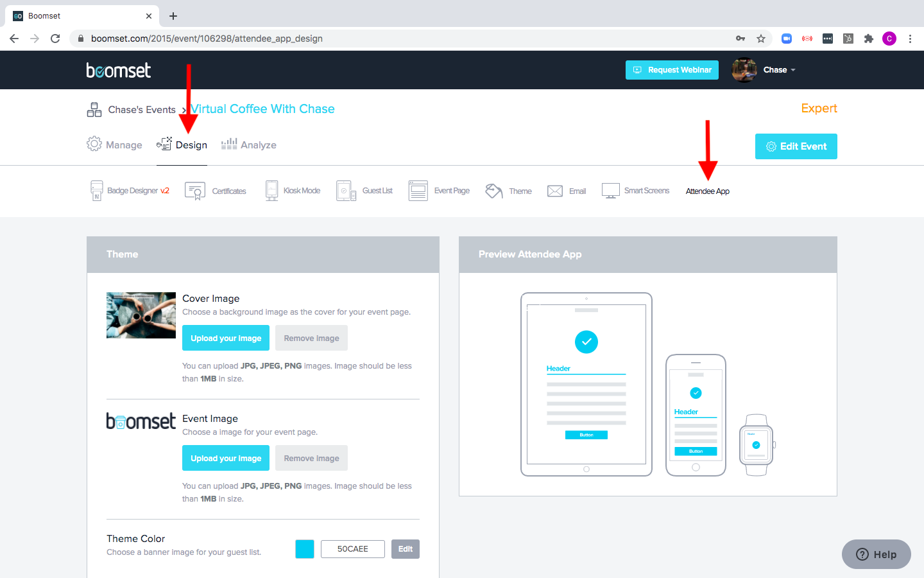Switch to the Manage tab
Viewport: 924px width, 578px height.
[115, 144]
